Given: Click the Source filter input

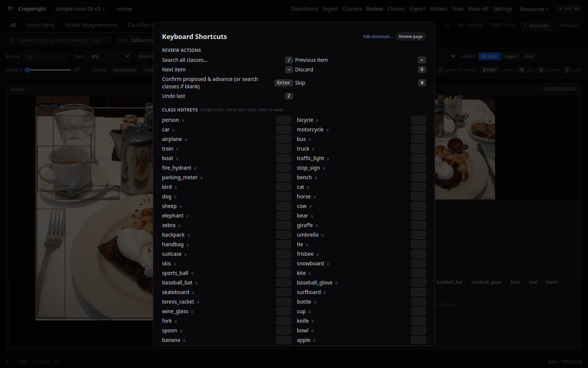Looking at the screenshot, I should coord(46,56).
